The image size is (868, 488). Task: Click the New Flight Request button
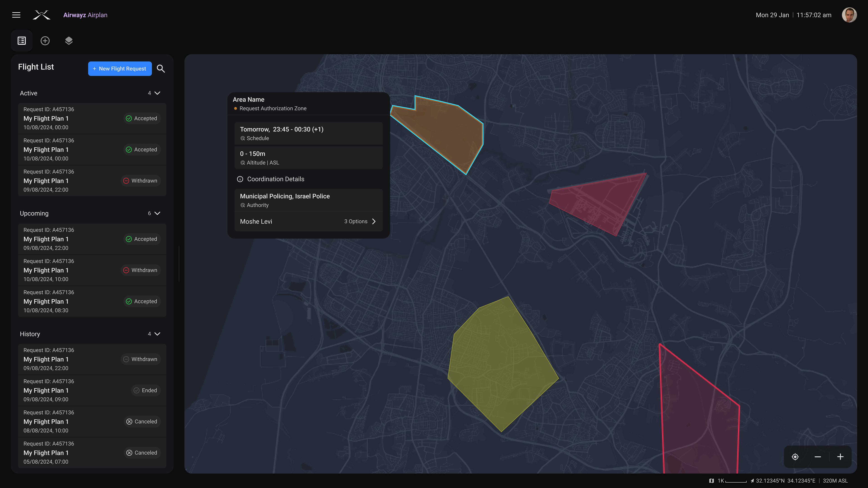[120, 69]
